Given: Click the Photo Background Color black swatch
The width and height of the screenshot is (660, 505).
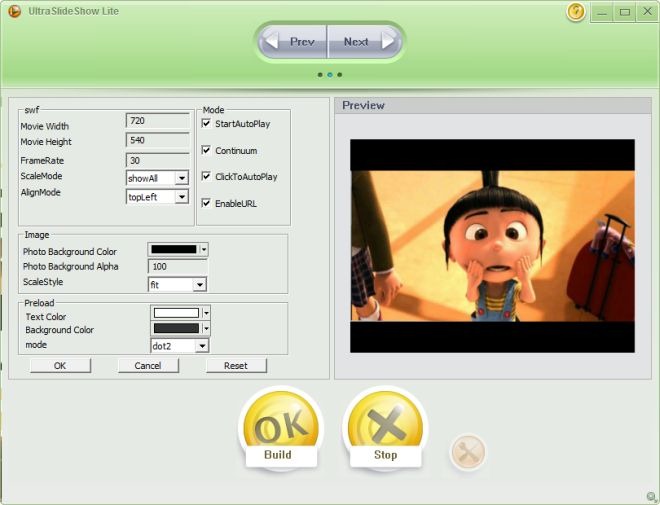Looking at the screenshot, I should coord(174,249).
